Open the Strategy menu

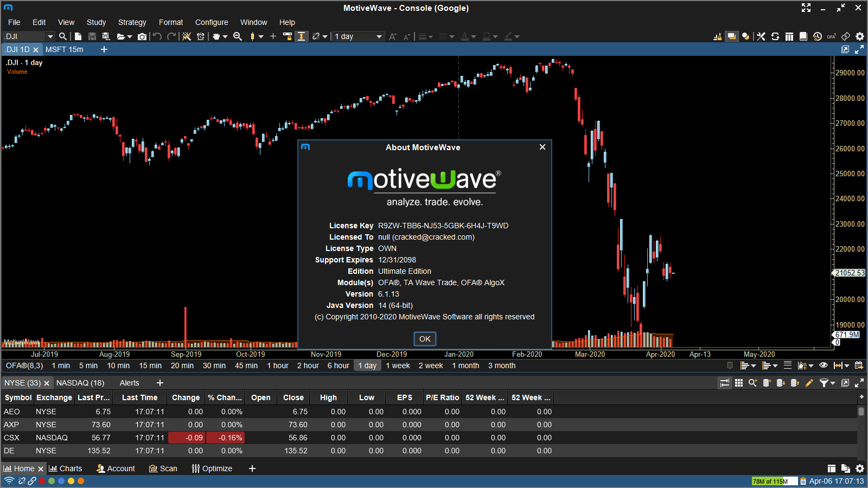click(132, 22)
